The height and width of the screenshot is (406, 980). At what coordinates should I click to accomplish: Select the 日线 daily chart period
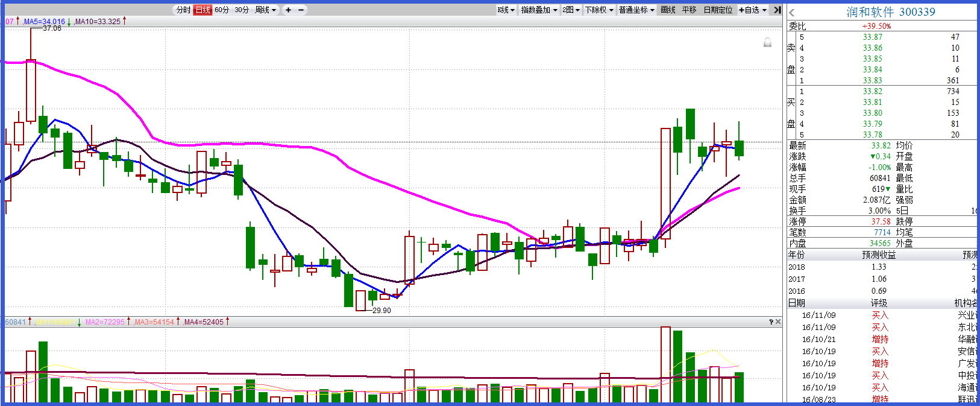tap(203, 10)
